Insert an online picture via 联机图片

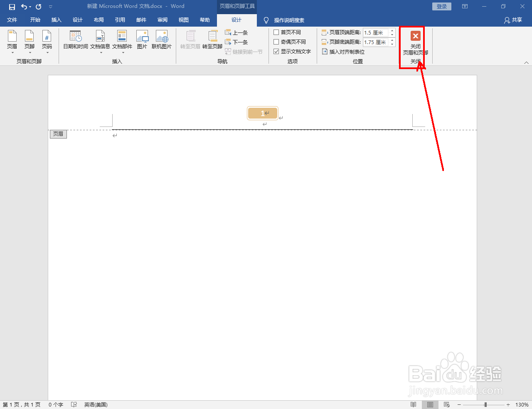[162, 40]
